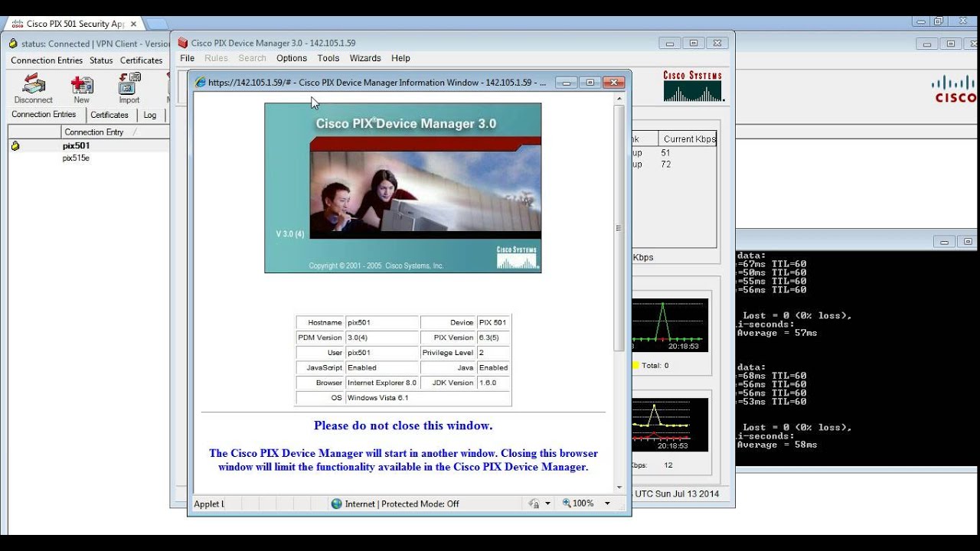Viewport: 980px width, 551px height.
Task: Switch to the Log tab
Action: [150, 115]
